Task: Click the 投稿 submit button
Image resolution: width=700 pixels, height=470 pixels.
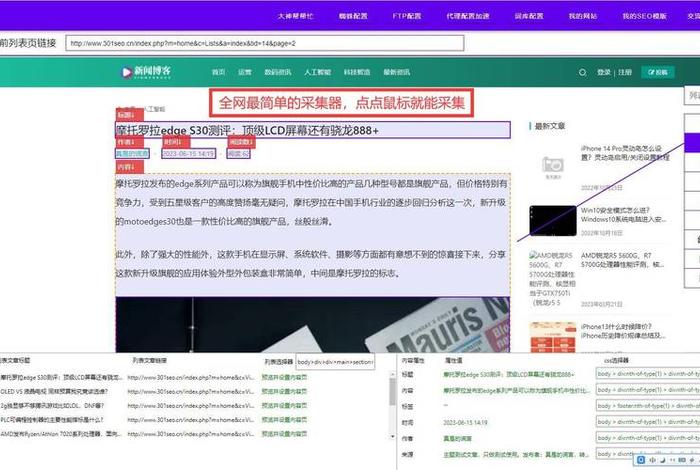Action: [x=658, y=72]
